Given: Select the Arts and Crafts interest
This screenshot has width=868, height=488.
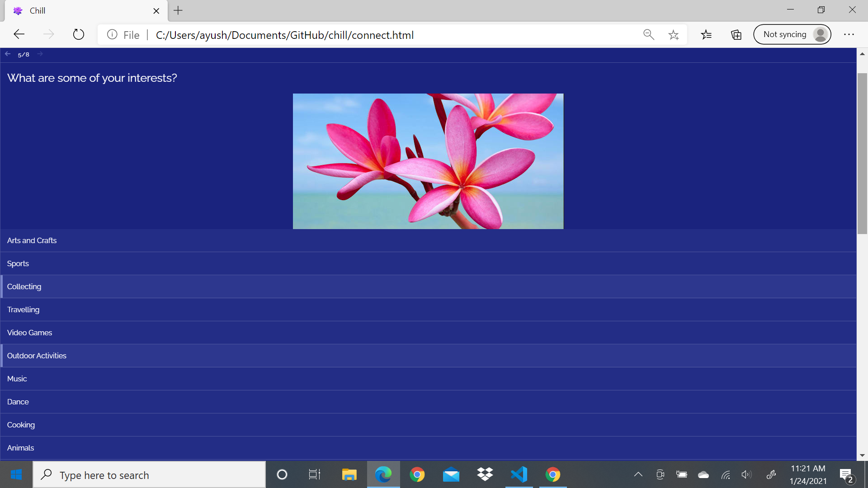Looking at the screenshot, I should pos(32,240).
